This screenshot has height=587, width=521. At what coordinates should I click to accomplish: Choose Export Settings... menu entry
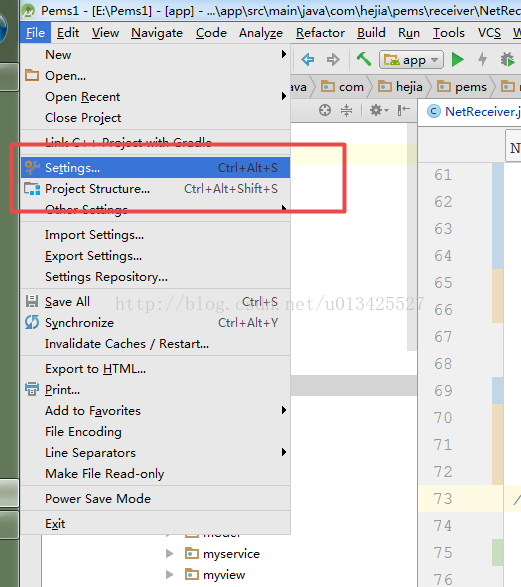click(x=155, y=256)
